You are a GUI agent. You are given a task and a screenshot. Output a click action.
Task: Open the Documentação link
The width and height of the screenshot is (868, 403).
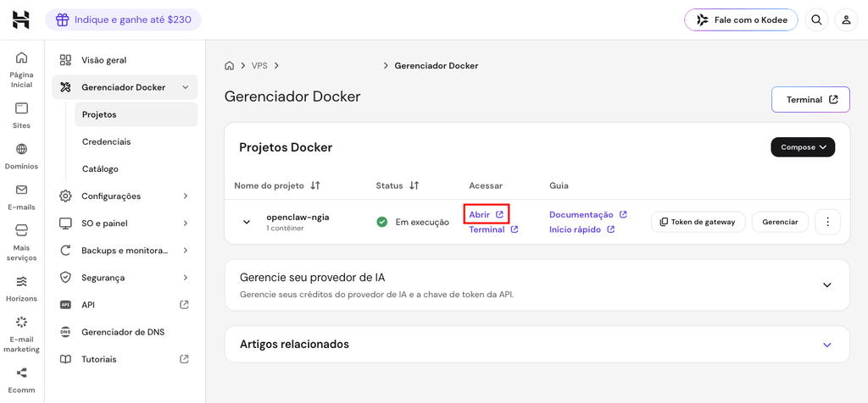[x=588, y=214]
